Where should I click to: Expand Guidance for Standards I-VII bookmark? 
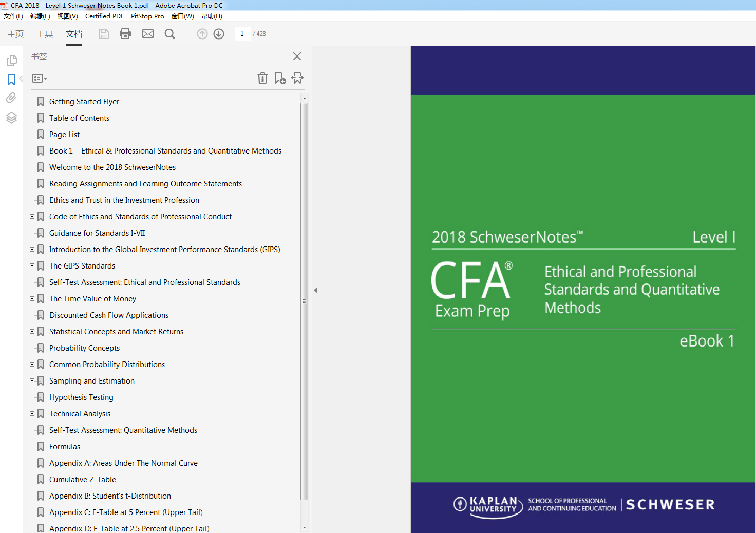(x=32, y=233)
